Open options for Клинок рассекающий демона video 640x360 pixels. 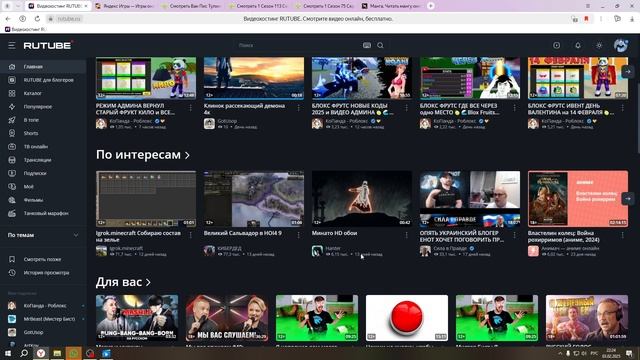click(x=298, y=108)
